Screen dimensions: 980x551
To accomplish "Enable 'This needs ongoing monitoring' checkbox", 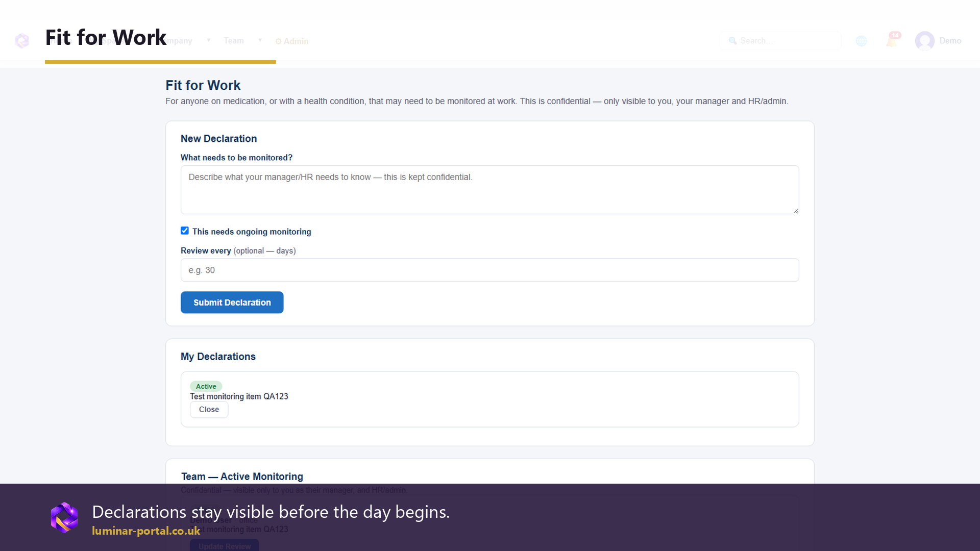I will click(x=185, y=231).
